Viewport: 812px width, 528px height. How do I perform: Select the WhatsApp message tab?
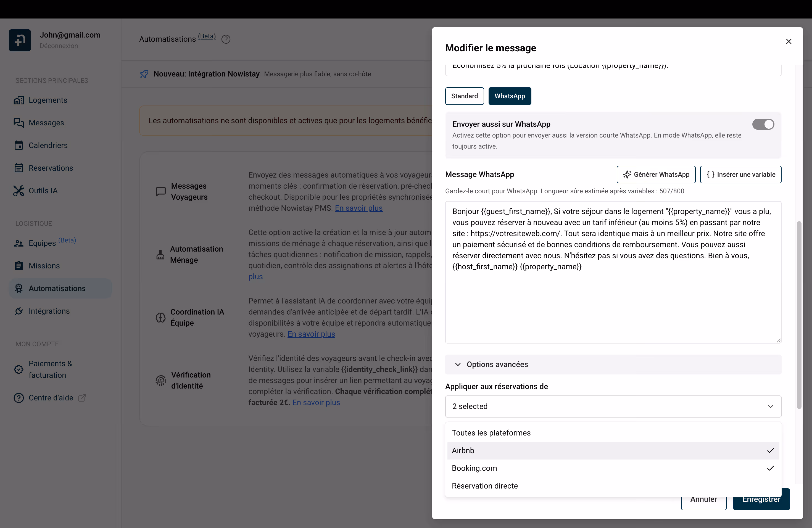(x=510, y=96)
